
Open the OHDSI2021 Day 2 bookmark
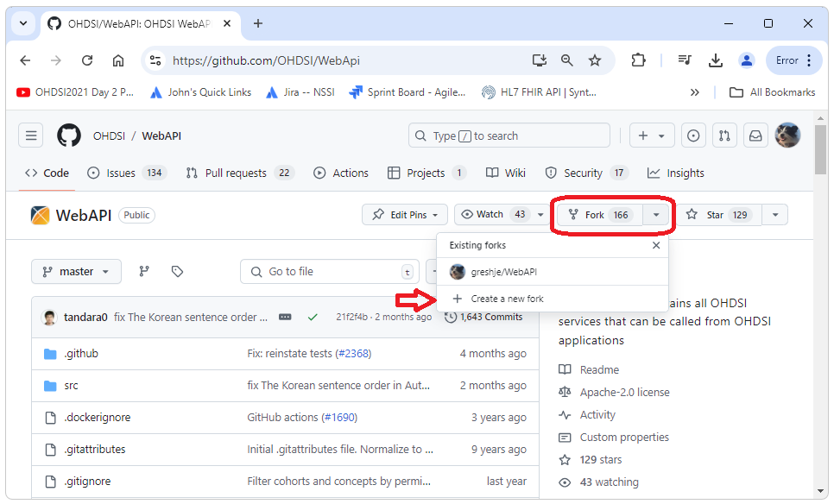click(x=75, y=92)
